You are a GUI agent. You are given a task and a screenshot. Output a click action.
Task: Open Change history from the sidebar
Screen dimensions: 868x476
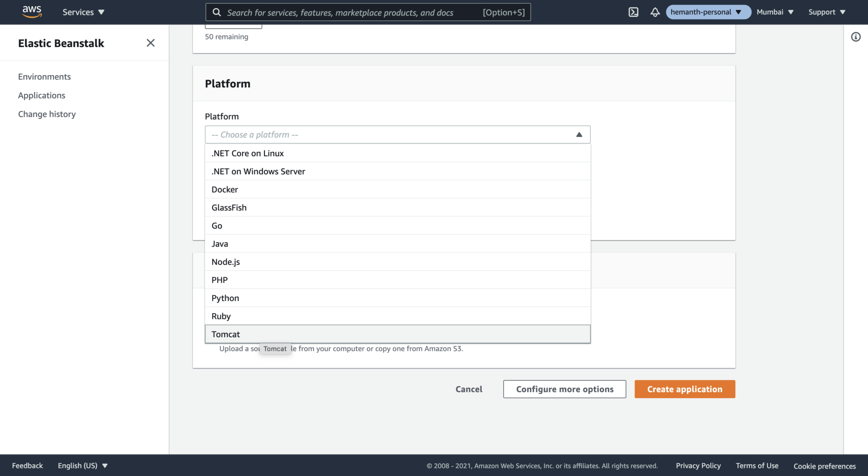[x=47, y=114]
